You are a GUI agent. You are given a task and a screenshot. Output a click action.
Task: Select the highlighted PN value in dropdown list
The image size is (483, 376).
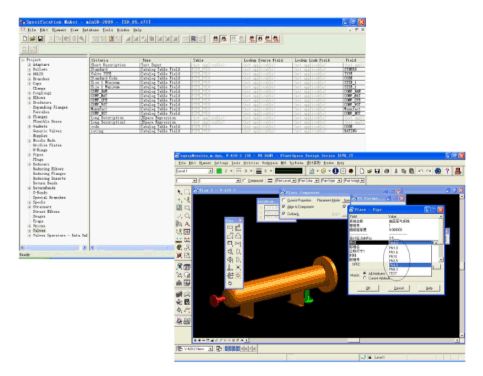(410, 265)
